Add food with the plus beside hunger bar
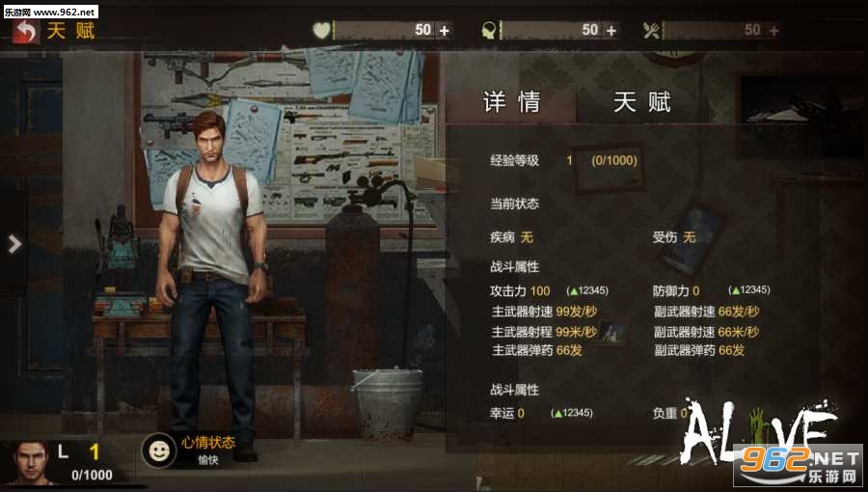Screen dimensions: 868x492 coord(773,31)
